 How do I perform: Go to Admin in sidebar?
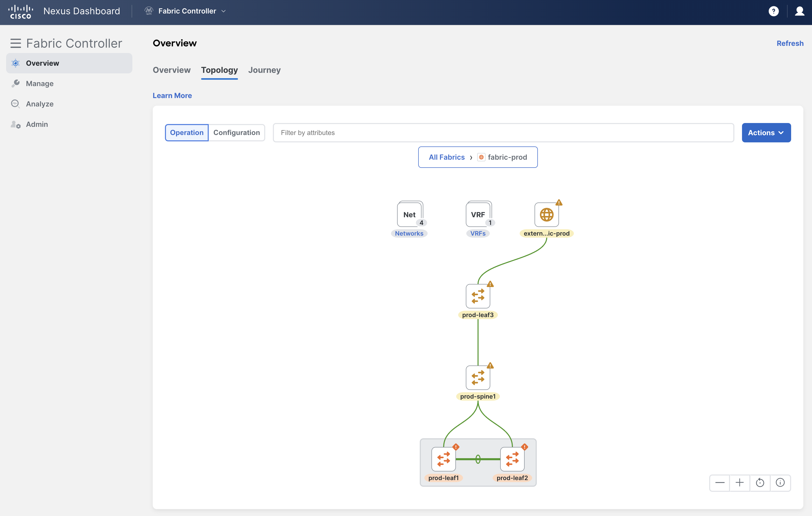[69, 124]
